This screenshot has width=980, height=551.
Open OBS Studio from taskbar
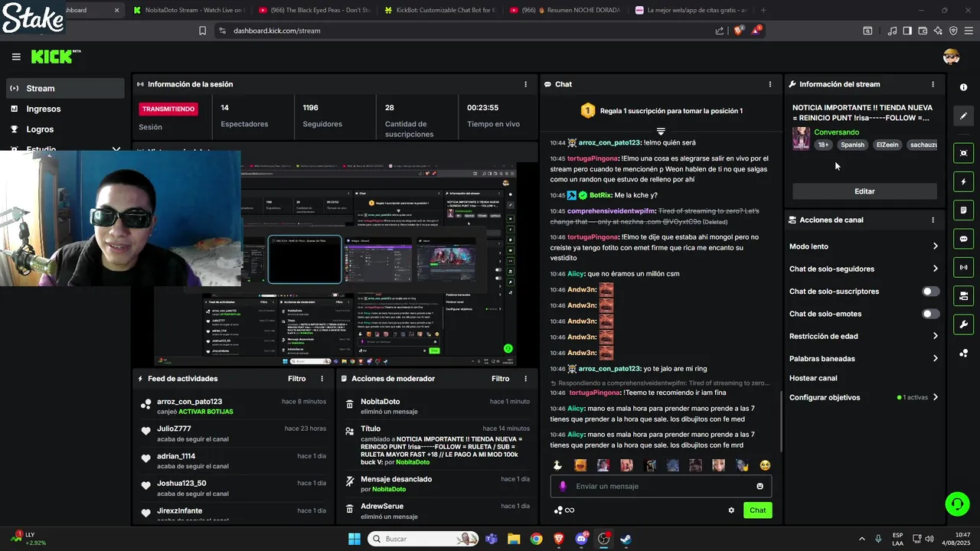[x=603, y=539]
